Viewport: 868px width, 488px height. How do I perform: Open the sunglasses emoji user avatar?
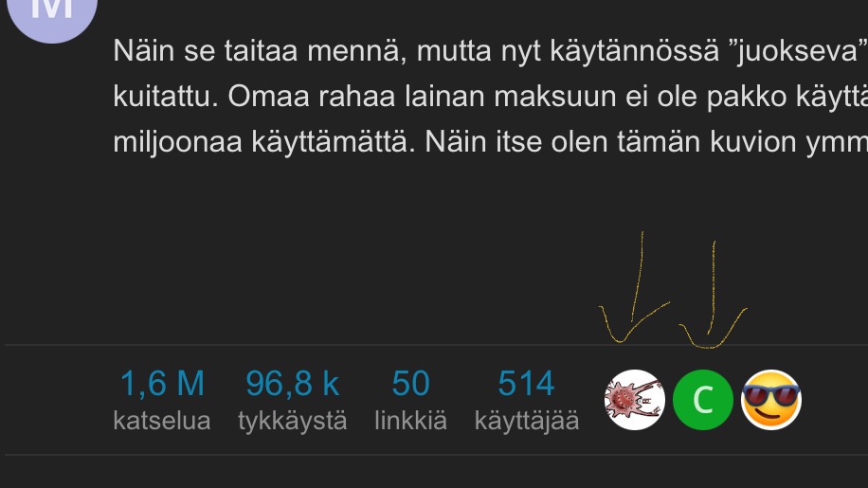(x=771, y=400)
